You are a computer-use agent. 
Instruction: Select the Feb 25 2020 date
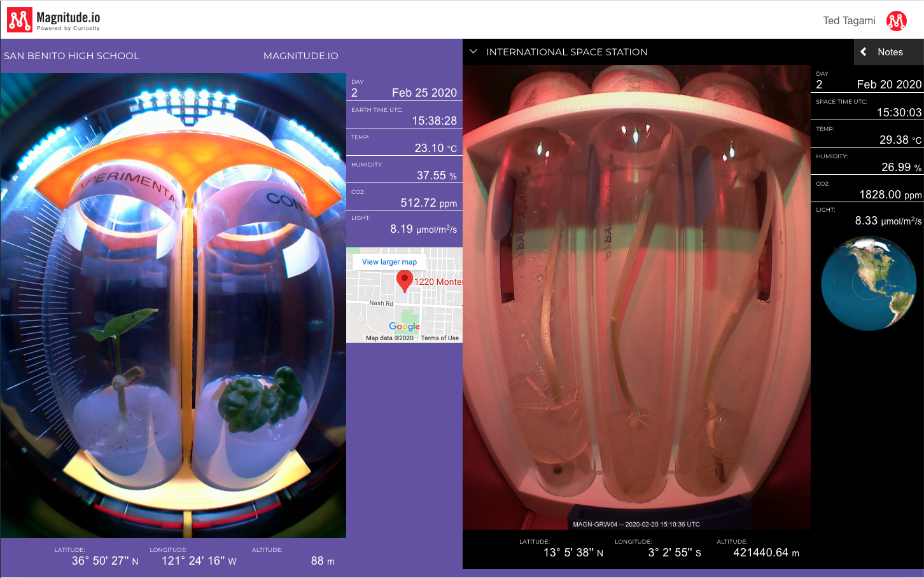tap(424, 93)
